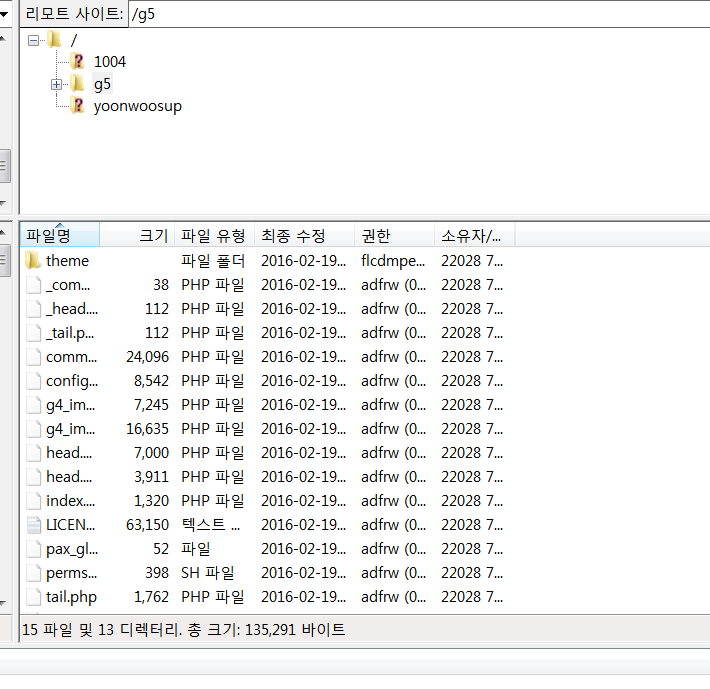710x689 pixels.
Task: Sort by 소유자 column header
Action: pos(475,235)
